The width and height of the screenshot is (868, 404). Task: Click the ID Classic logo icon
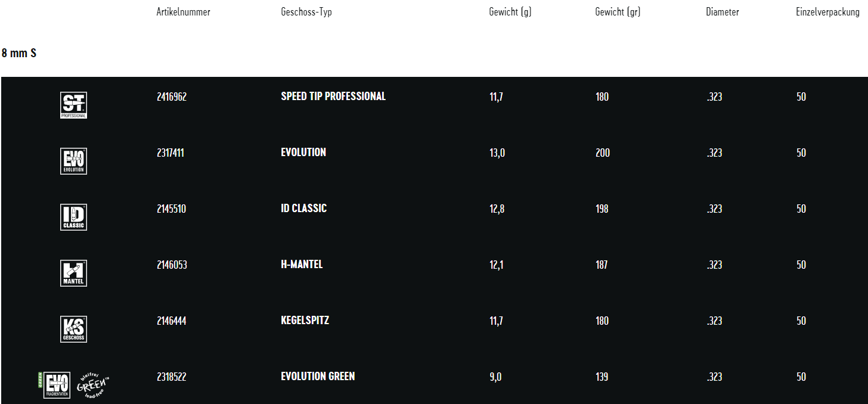tap(73, 217)
